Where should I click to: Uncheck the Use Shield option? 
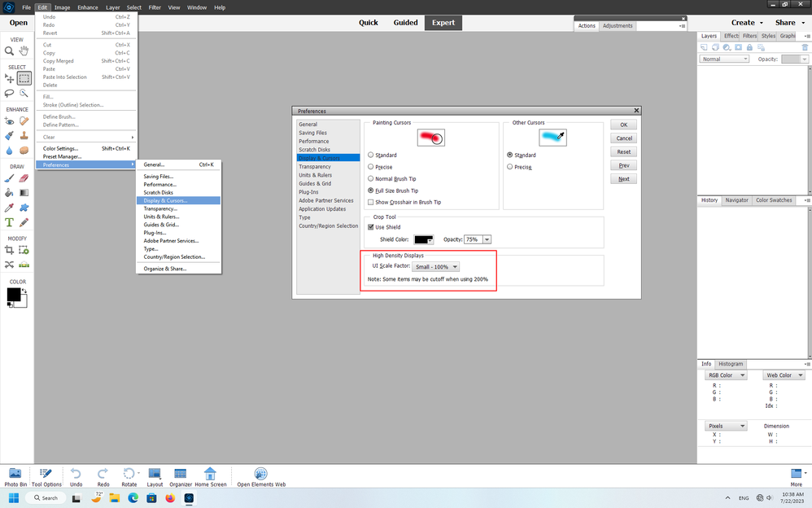pyautogui.click(x=370, y=227)
